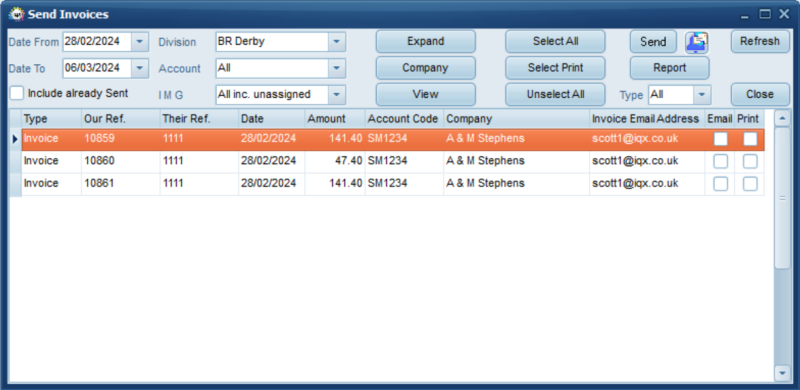This screenshot has width=800, height=390.
Task: Open the Account dropdown list
Action: [336, 68]
